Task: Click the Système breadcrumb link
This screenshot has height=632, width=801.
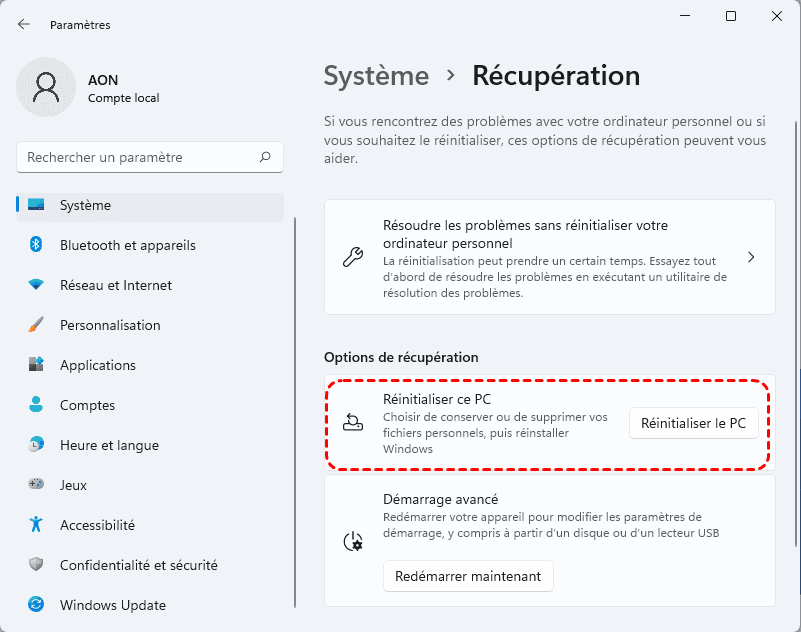Action: pos(376,76)
